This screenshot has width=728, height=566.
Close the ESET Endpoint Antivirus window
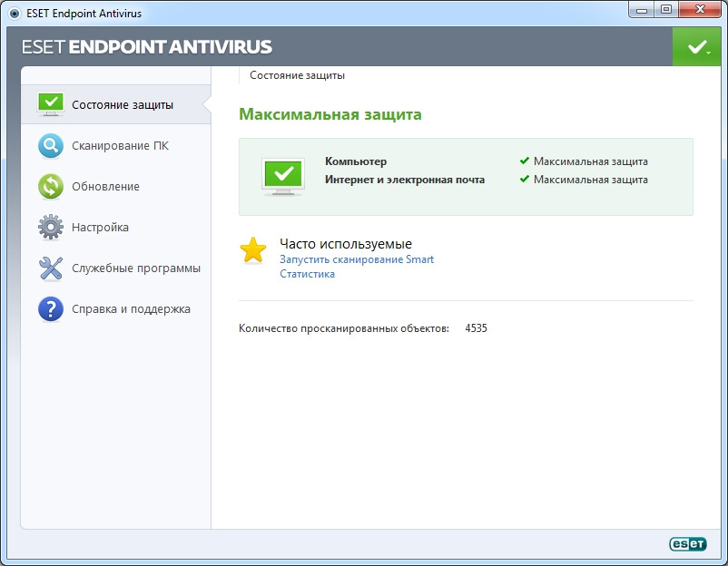(700, 10)
